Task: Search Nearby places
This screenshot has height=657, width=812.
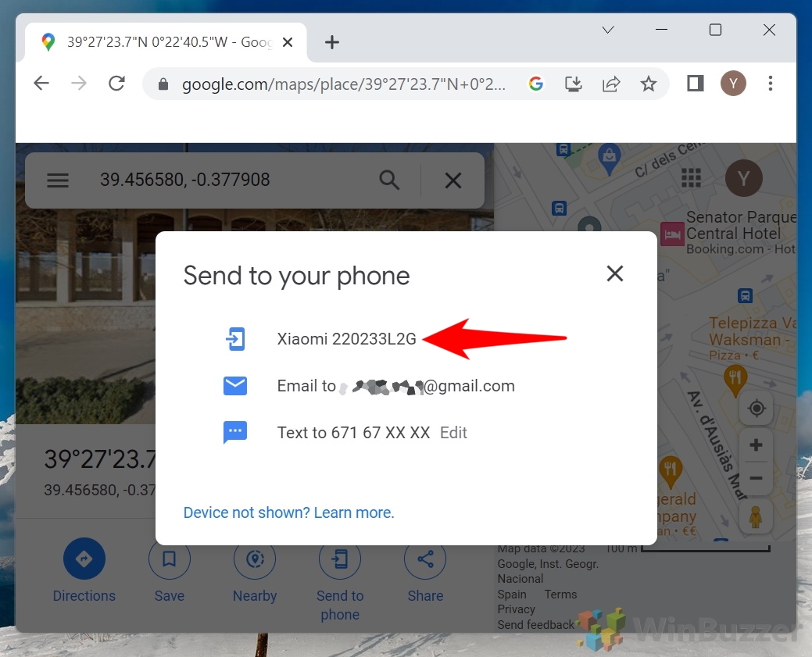Action: click(255, 570)
